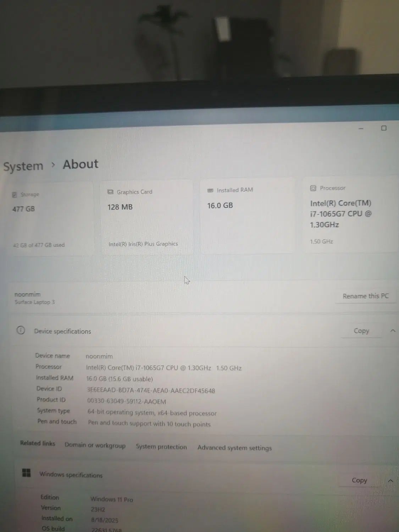Collapse the Windows specifications section
The height and width of the screenshot is (532, 399).
click(x=390, y=481)
